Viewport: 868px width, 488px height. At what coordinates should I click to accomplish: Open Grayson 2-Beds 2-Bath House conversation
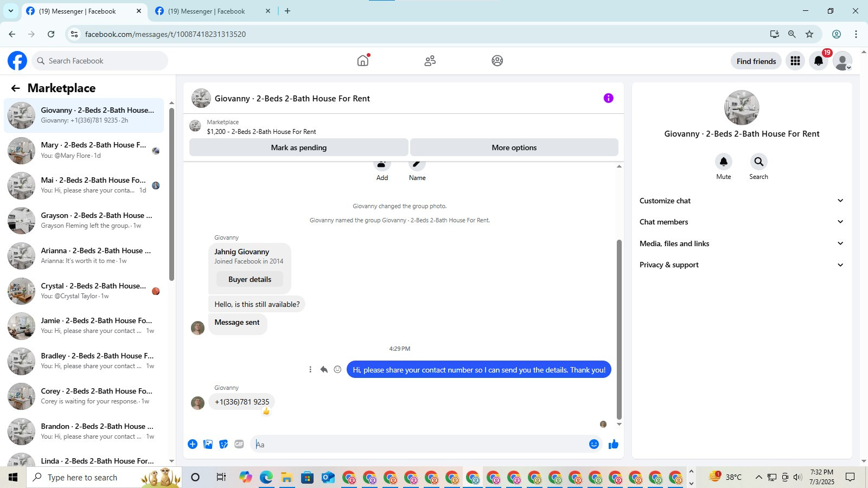point(84,221)
